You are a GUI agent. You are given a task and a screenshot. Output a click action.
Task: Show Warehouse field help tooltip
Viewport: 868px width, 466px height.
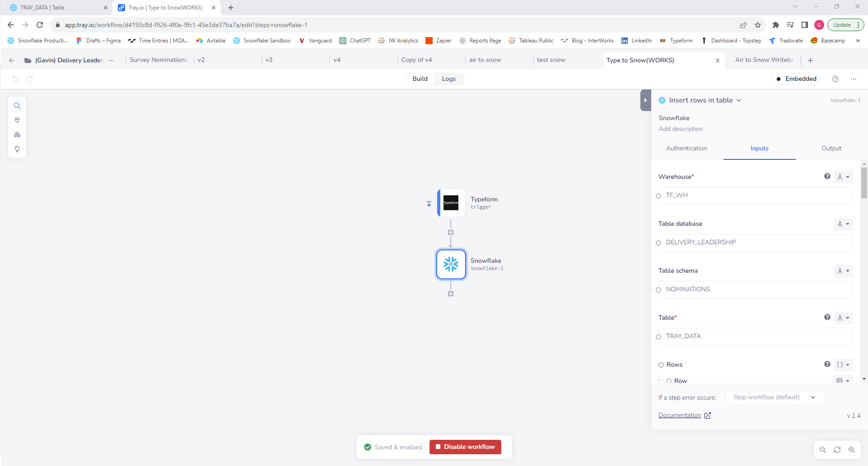pos(827,177)
